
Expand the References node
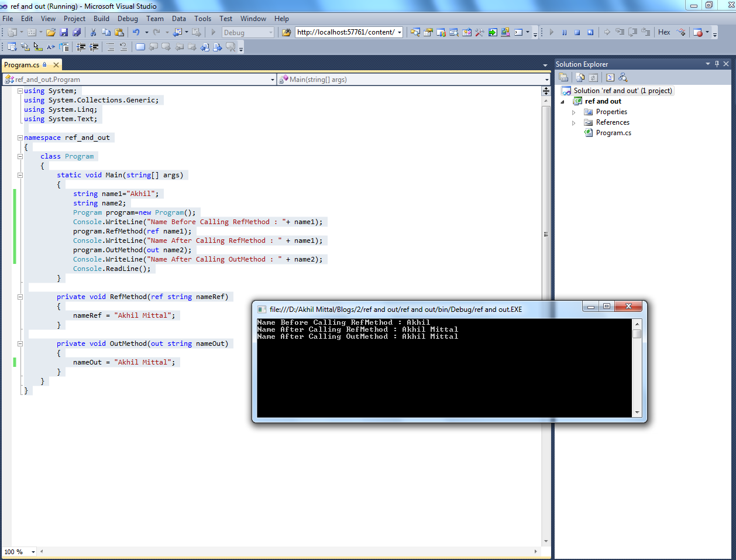pyautogui.click(x=573, y=123)
